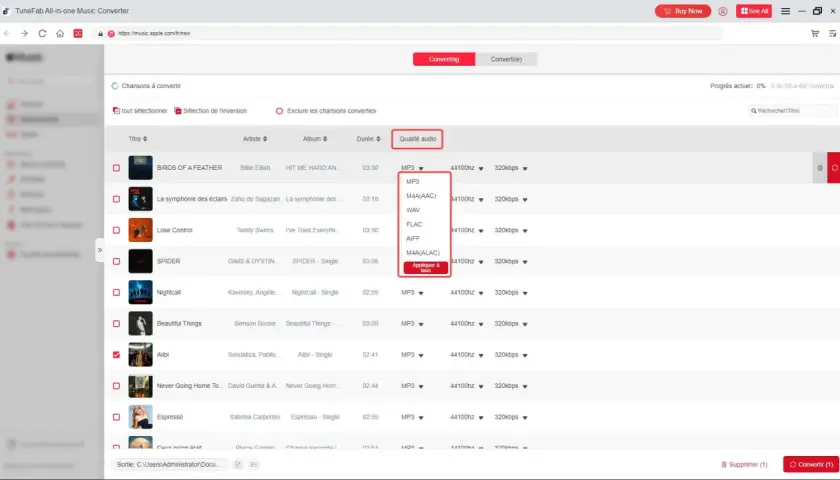Click the Espresso album cover

click(x=140, y=417)
